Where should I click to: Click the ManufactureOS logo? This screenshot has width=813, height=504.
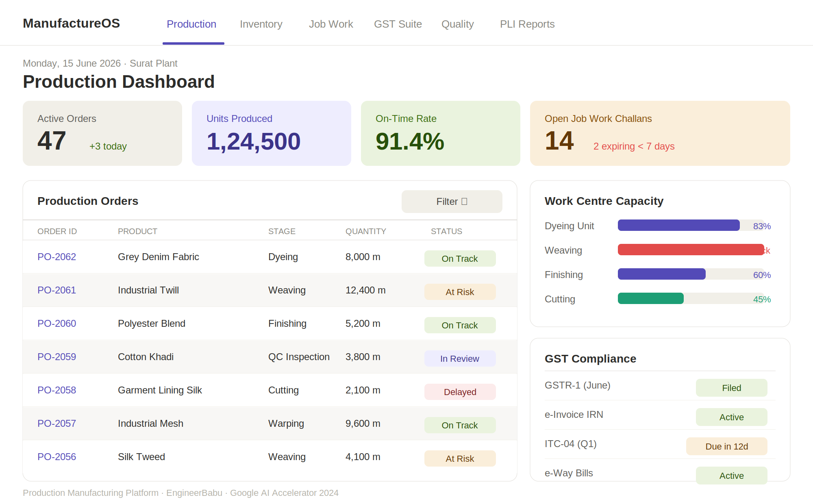coord(72,23)
